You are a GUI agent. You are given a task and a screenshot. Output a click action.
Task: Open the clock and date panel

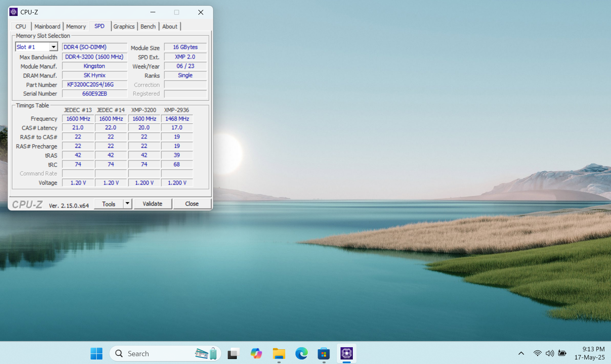589,353
